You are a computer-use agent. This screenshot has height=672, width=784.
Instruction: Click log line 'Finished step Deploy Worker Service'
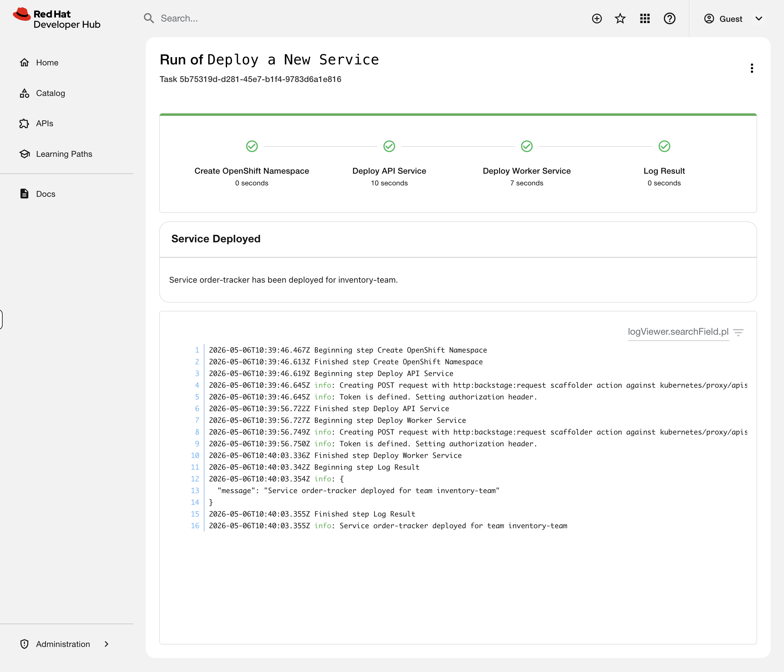pos(335,456)
